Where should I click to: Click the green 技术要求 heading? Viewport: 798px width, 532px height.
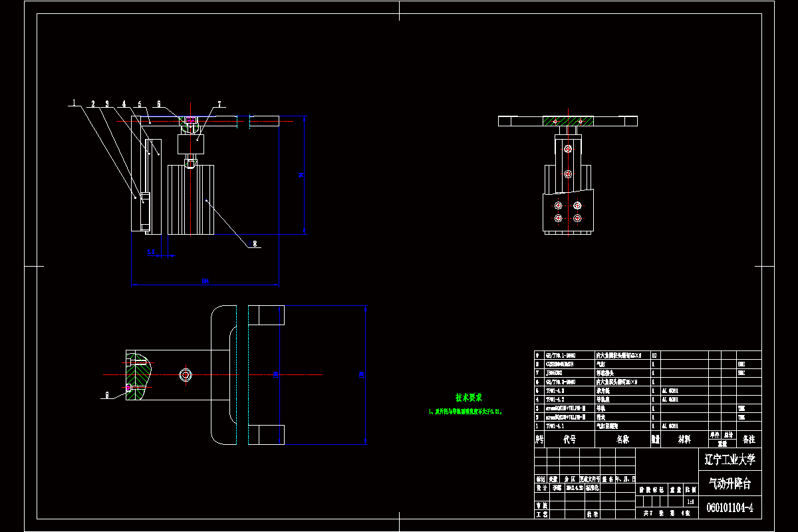(469, 398)
